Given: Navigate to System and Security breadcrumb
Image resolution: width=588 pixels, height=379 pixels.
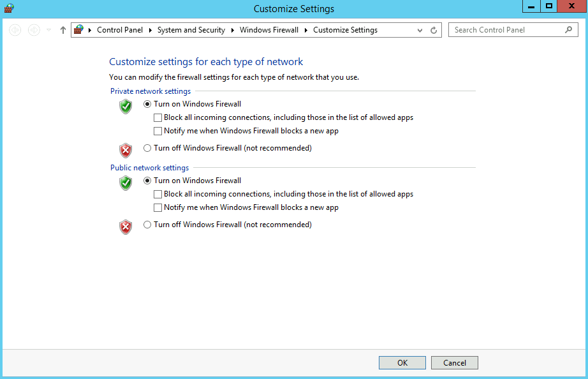Looking at the screenshot, I should 191,30.
